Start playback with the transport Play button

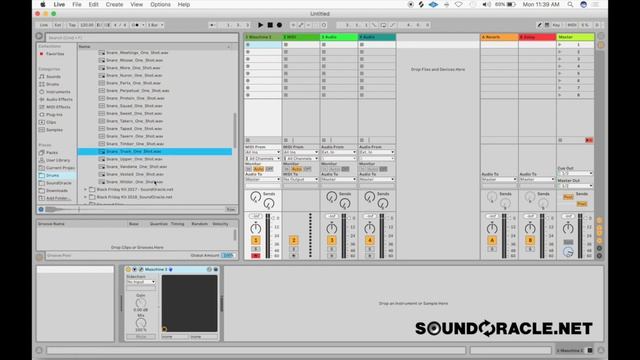point(260,25)
